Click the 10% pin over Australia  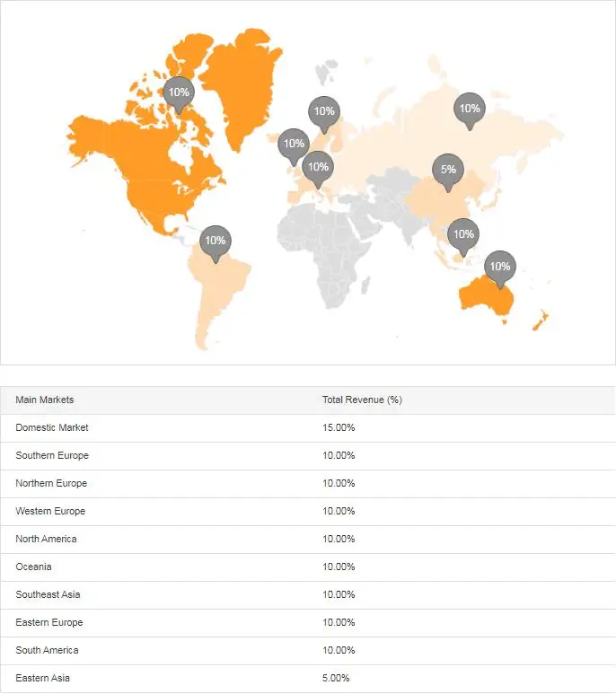pyautogui.click(x=499, y=266)
